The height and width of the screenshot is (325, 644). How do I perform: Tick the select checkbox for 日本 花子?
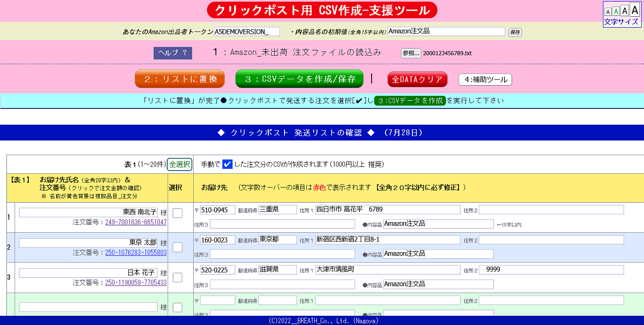(x=177, y=277)
